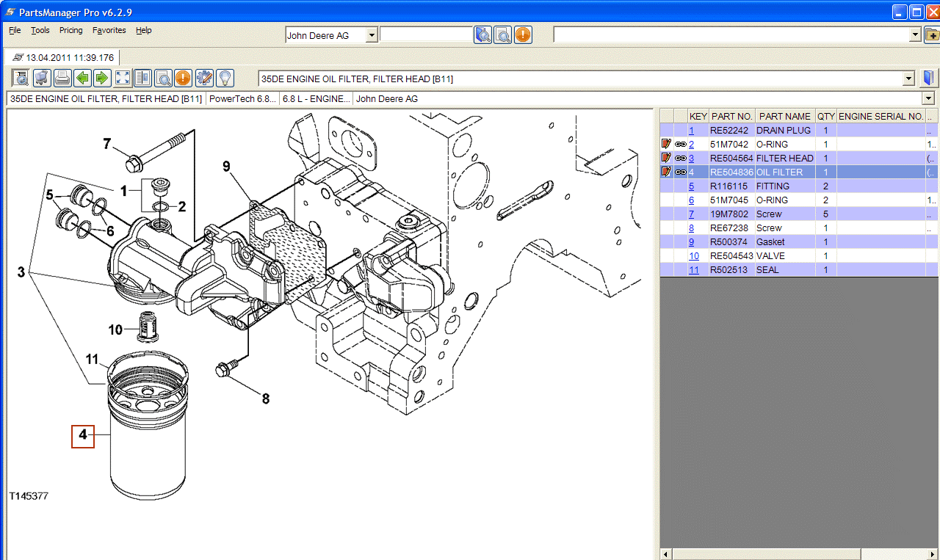The image size is (940, 560).
Task: Expand the 35DE ENGINE OIL FILTER section dropdown
Action: click(909, 79)
